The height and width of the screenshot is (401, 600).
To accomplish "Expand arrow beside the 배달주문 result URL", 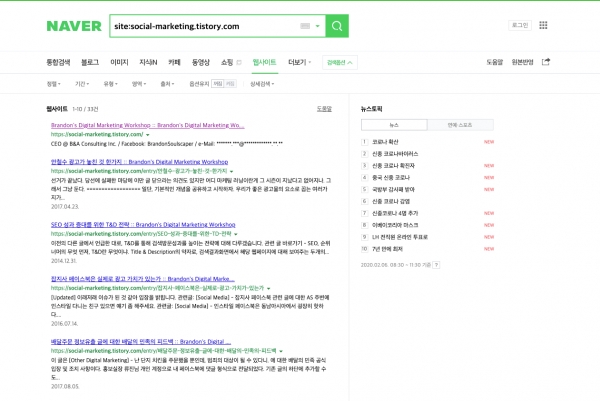I will click(281, 351).
